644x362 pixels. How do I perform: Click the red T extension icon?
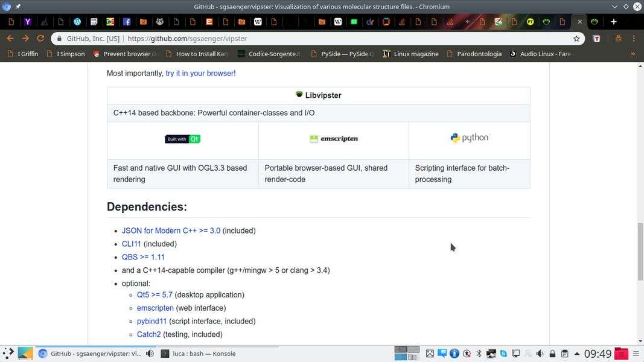597,39
